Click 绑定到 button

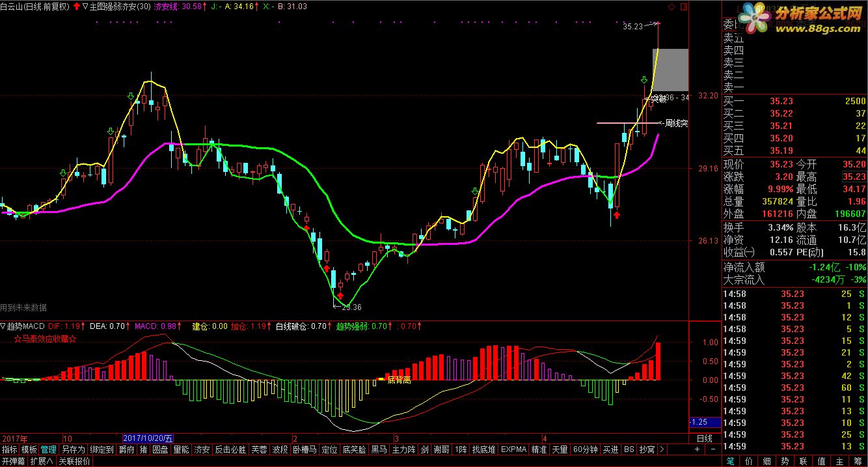point(102,449)
